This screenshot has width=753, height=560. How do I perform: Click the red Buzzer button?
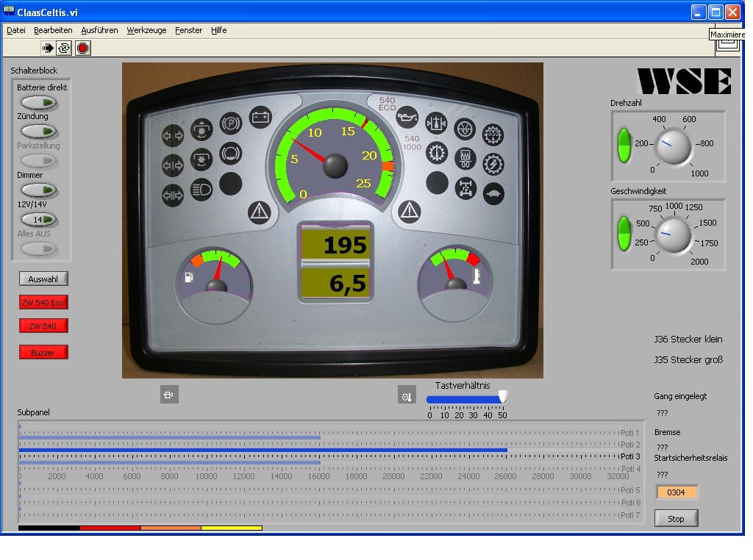[43, 352]
